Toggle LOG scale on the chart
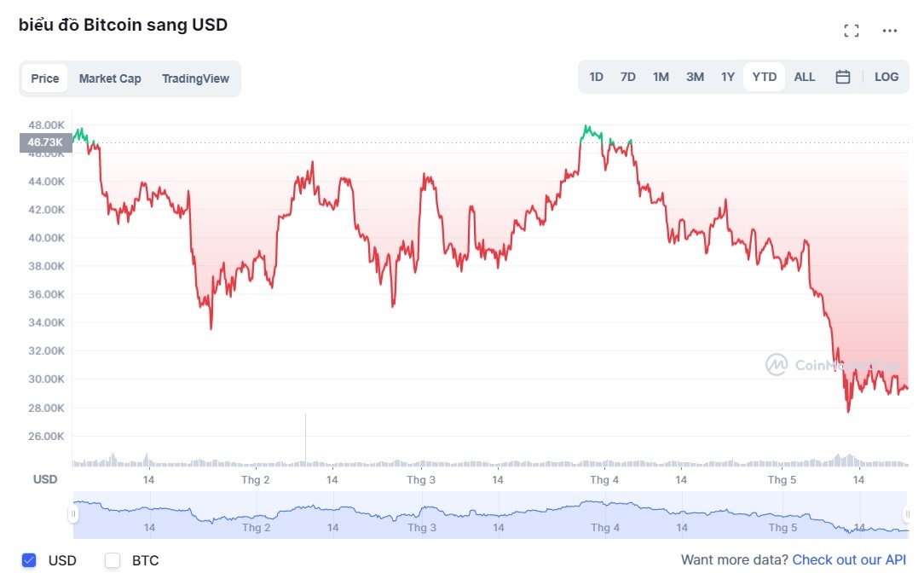924x579 pixels. pos(886,77)
